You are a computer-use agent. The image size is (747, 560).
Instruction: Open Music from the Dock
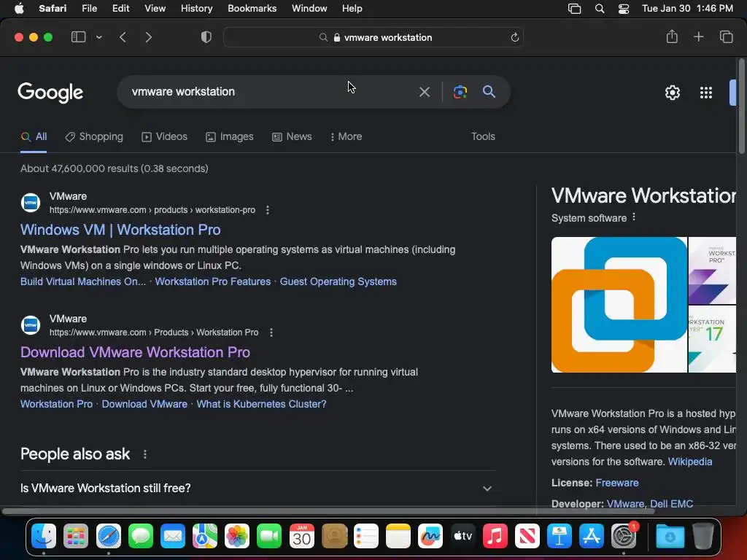pos(495,536)
